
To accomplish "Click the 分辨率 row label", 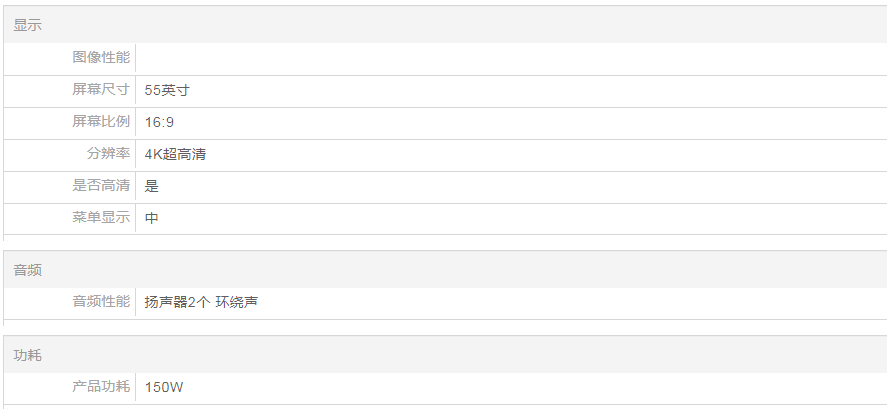I will 108,154.
